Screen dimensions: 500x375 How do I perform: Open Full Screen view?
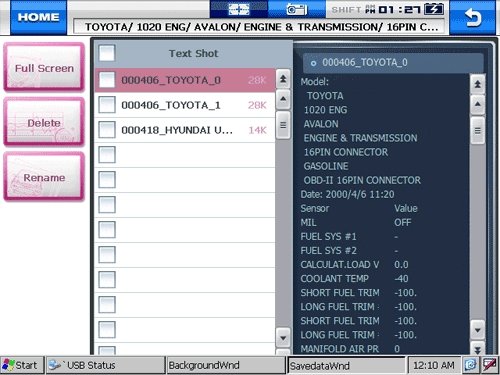coord(44,68)
